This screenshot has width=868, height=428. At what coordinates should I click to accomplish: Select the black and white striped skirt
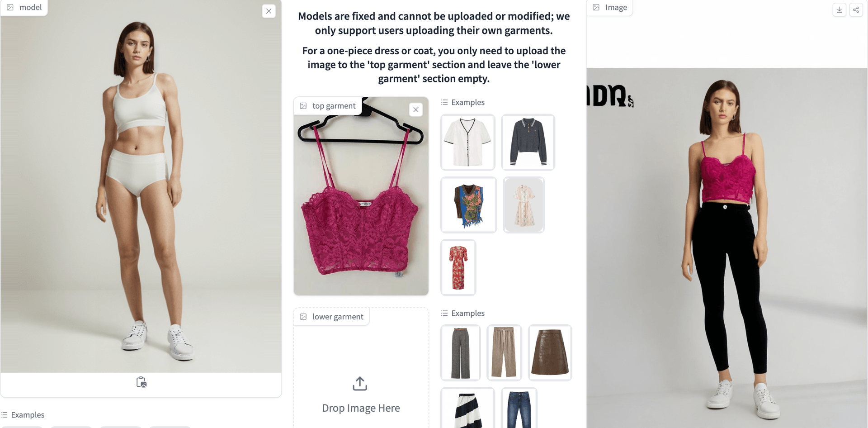click(x=468, y=408)
